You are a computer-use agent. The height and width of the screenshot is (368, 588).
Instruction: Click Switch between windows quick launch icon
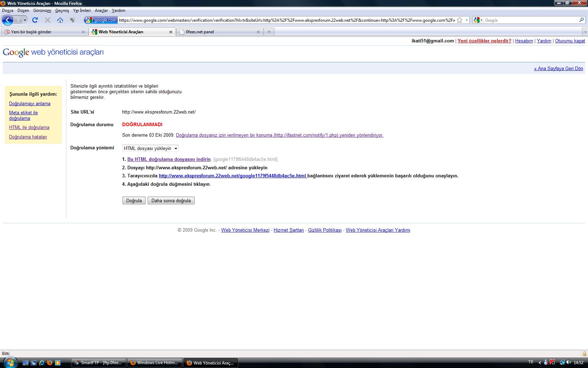(x=34, y=363)
